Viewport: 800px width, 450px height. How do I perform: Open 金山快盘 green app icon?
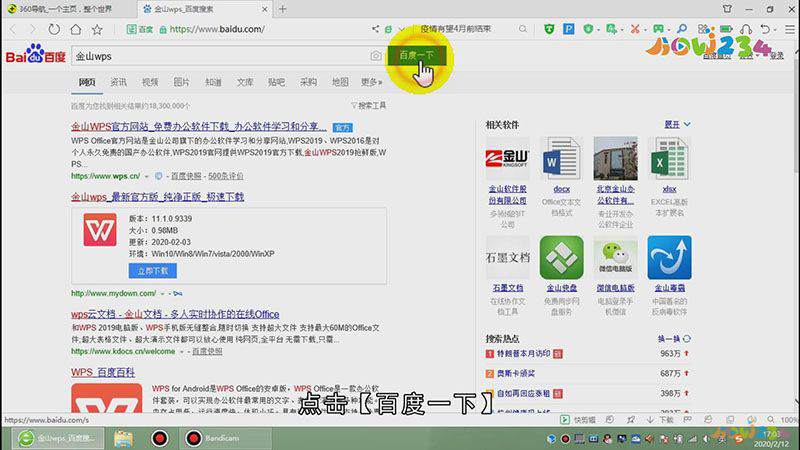[x=561, y=258]
